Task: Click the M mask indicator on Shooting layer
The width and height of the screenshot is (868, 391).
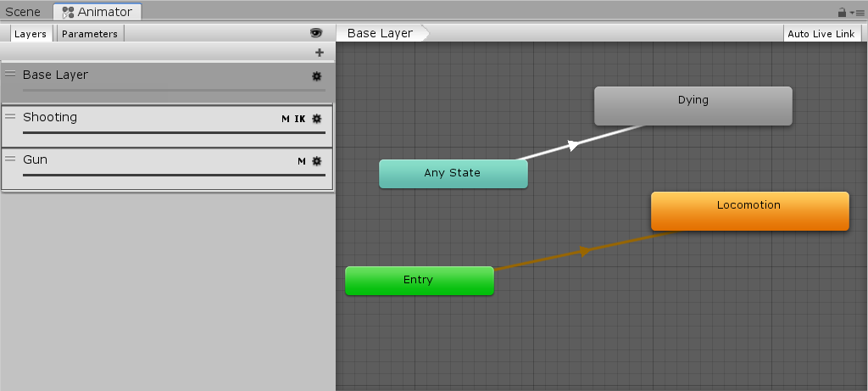Action: click(286, 119)
